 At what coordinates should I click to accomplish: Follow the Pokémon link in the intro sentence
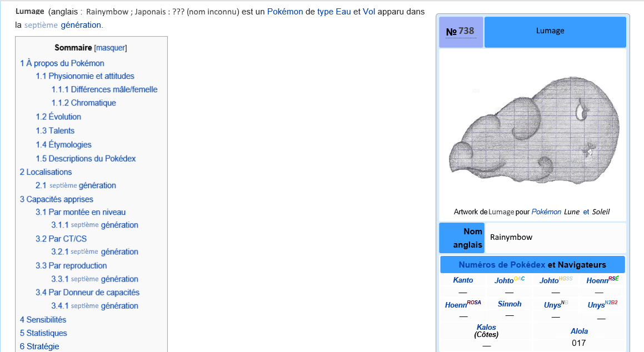[x=285, y=12]
